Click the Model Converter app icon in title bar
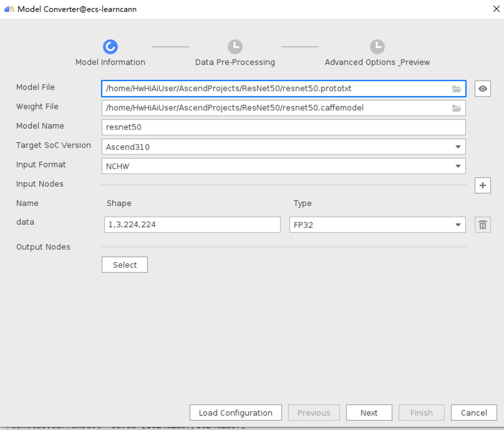The image size is (504, 430). [9, 9]
